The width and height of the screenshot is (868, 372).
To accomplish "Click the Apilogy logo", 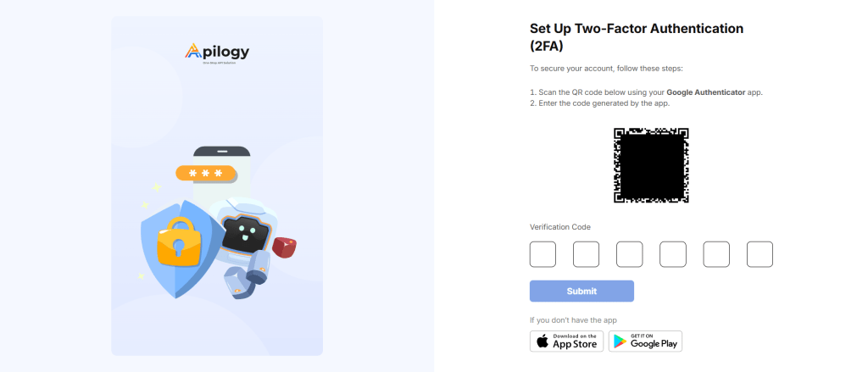I will coord(217,53).
